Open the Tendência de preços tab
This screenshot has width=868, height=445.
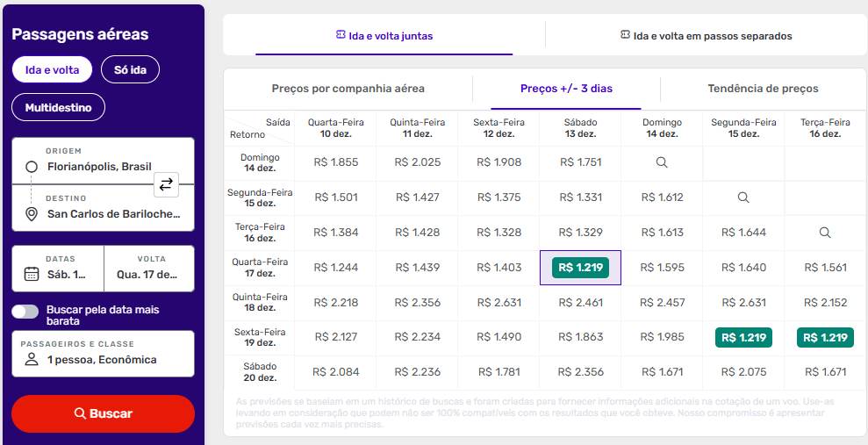[x=763, y=89]
